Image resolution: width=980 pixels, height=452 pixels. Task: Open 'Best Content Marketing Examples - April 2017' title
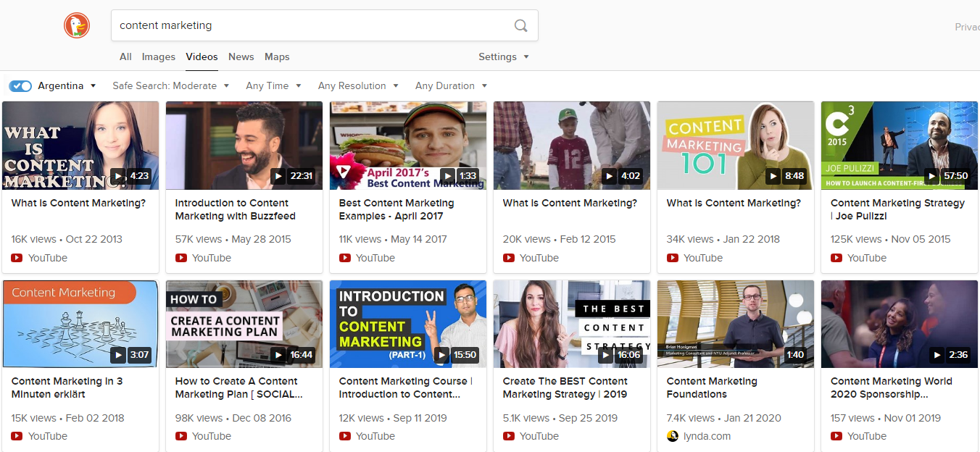396,209
